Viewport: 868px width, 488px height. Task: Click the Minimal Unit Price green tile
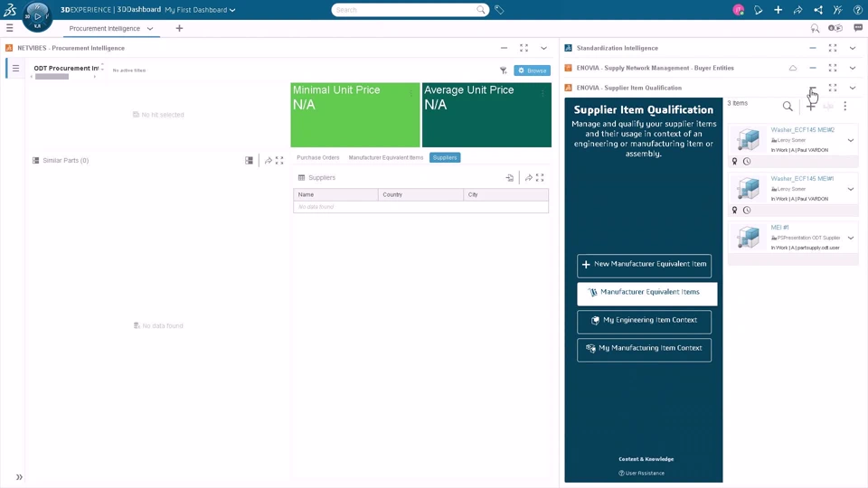[354, 115]
